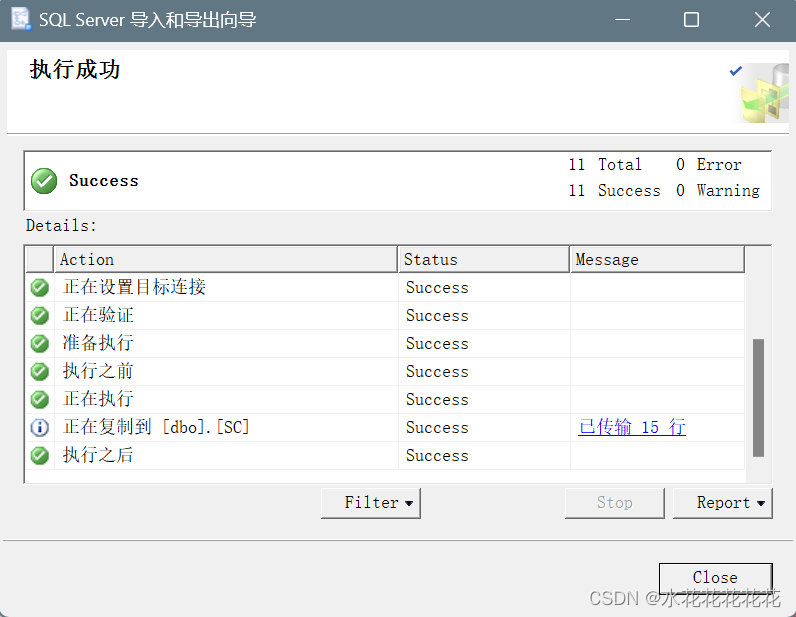Click the SQL Server wizard title bar icon
Image resolution: width=796 pixels, height=617 pixels.
pos(21,19)
